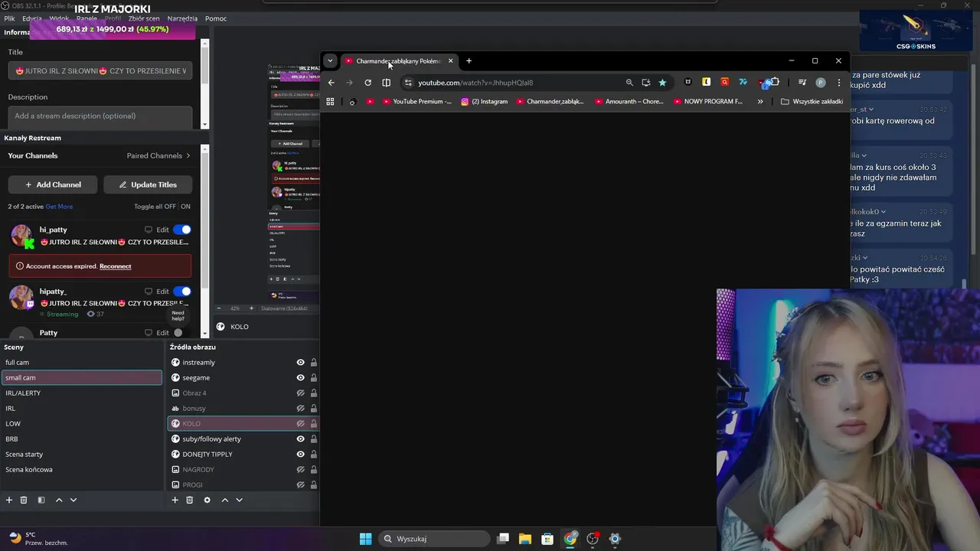Expand Paired Channels chevron
Image resolution: width=980 pixels, height=551 pixels.
pyautogui.click(x=188, y=155)
